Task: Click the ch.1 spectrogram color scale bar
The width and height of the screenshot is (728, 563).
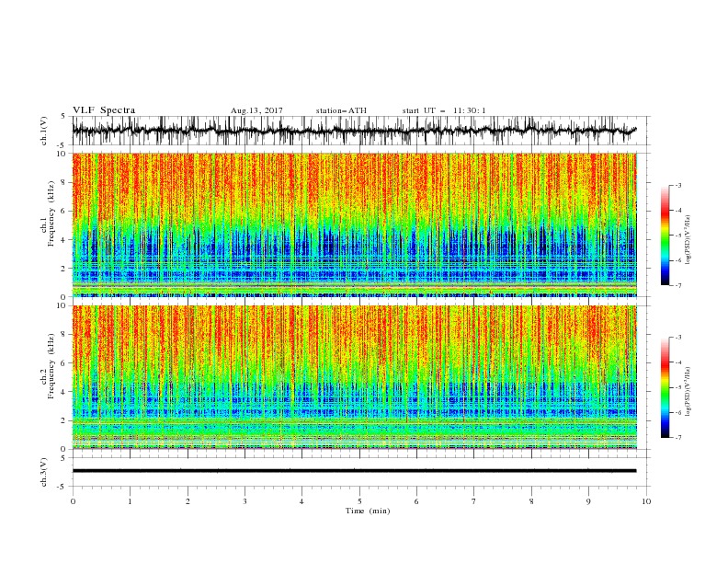Action: (x=665, y=236)
